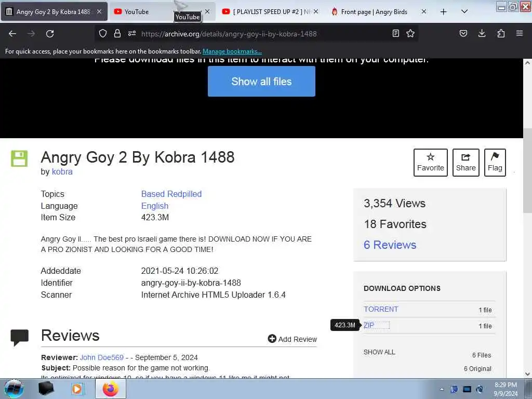532x399 pixels.
Task: Click the 18 Favorites statistic
Action: (x=395, y=224)
